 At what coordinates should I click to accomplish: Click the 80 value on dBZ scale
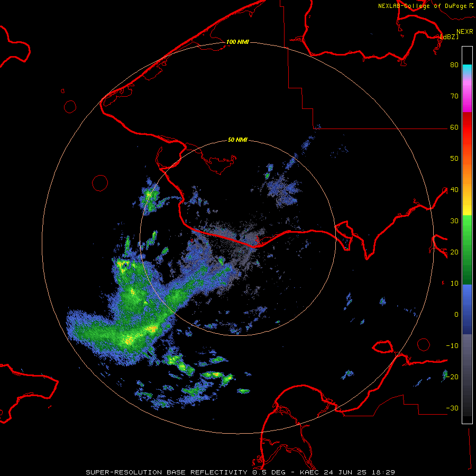454,65
